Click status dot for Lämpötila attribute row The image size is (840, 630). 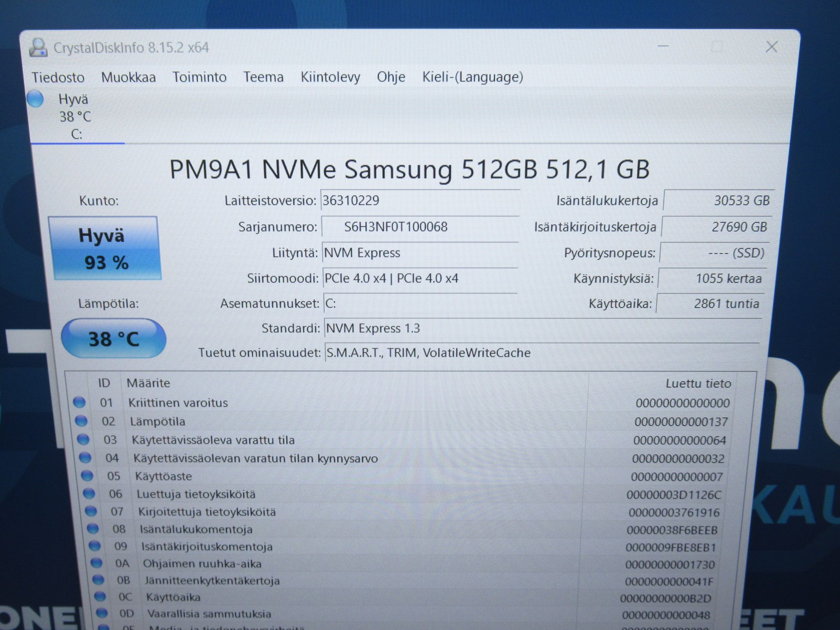[x=81, y=421]
